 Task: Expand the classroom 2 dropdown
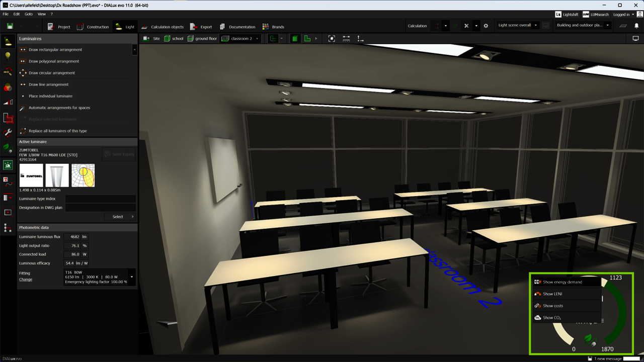257,39
